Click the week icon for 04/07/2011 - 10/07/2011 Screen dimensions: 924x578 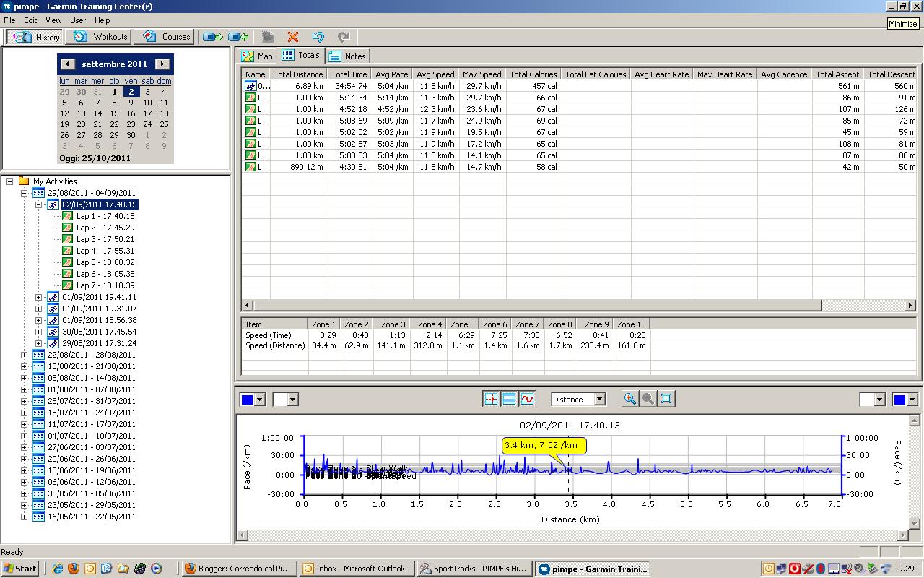tap(38, 436)
